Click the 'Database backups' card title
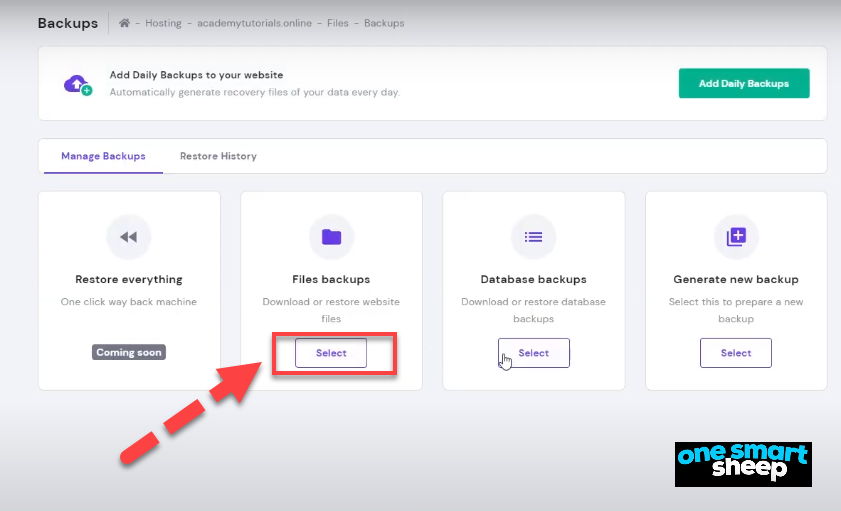841x511 pixels. 534,279
